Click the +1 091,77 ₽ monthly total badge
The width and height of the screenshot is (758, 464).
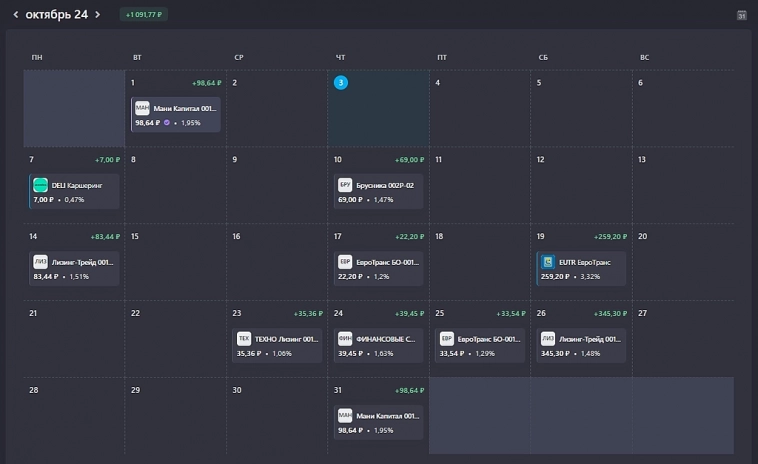pos(143,15)
